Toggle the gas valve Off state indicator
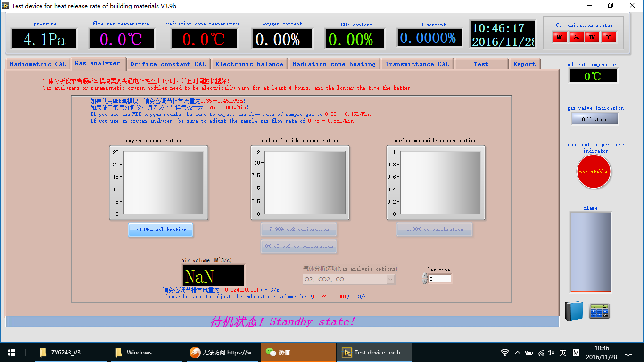Screen dimensions: 644x362 594,119
